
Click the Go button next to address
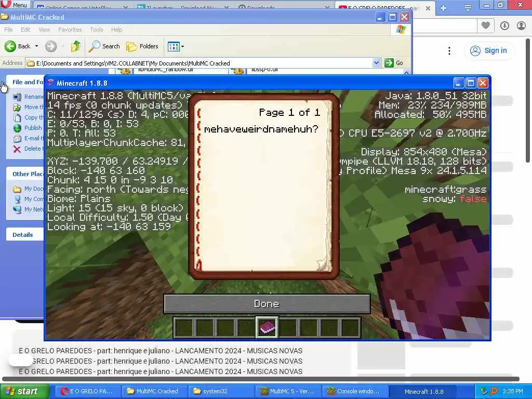(394, 63)
